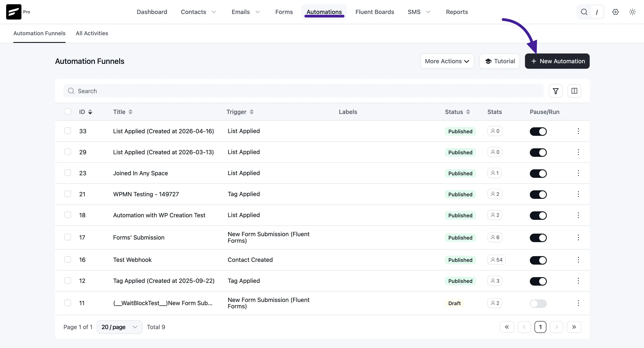Tick checkbox for automation ID 33
The image size is (644, 348).
click(x=68, y=131)
